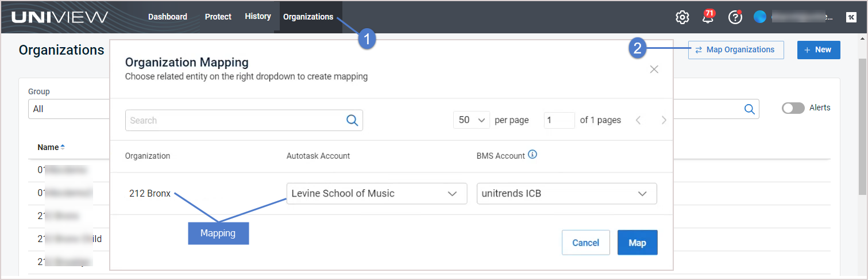This screenshot has height=280, width=868.
Task: Close the Organization Mapping dialog
Action: pyautogui.click(x=654, y=70)
